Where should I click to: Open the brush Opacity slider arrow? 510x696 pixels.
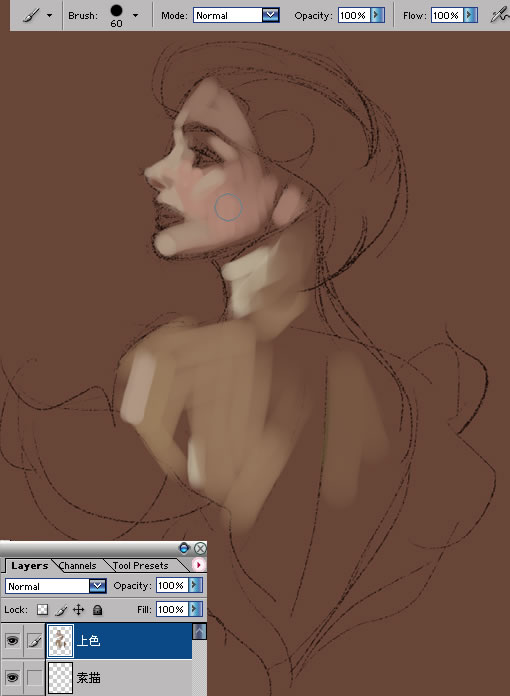tap(377, 16)
